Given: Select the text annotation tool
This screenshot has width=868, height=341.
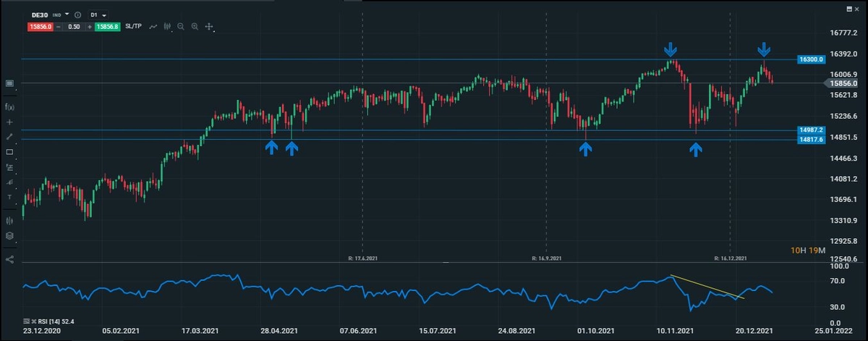Looking at the screenshot, I should (x=9, y=197).
